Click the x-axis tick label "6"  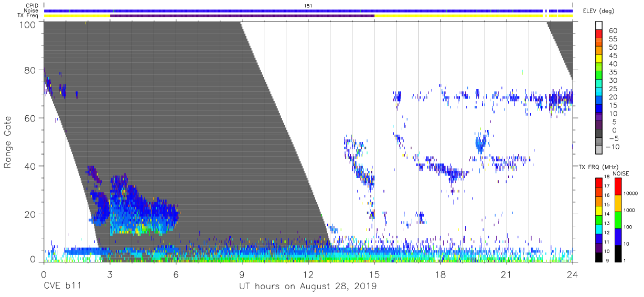pyautogui.click(x=176, y=274)
